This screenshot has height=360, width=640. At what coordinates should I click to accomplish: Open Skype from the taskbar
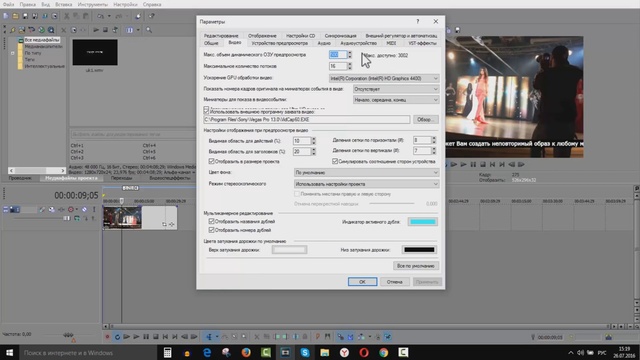pyautogui.click(x=305, y=352)
